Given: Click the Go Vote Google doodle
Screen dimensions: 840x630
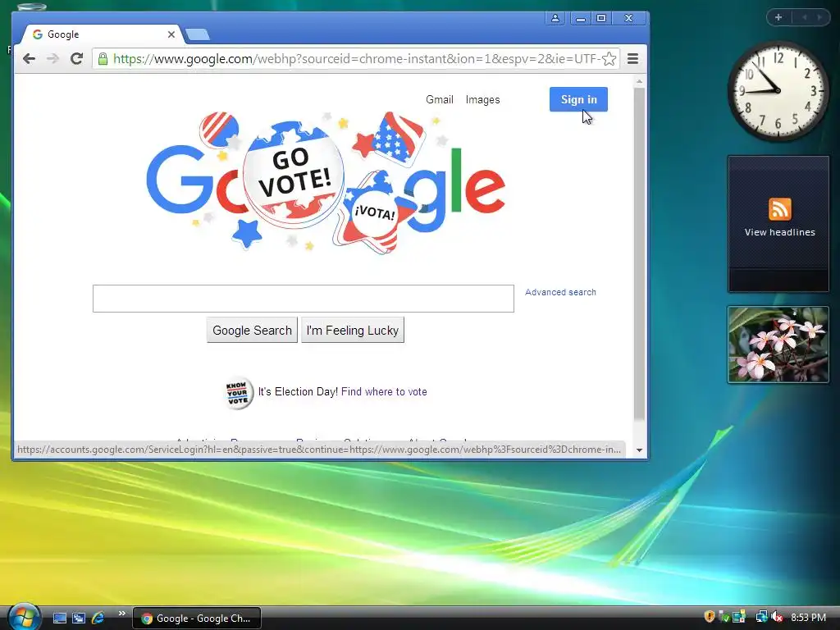Looking at the screenshot, I should click(325, 182).
